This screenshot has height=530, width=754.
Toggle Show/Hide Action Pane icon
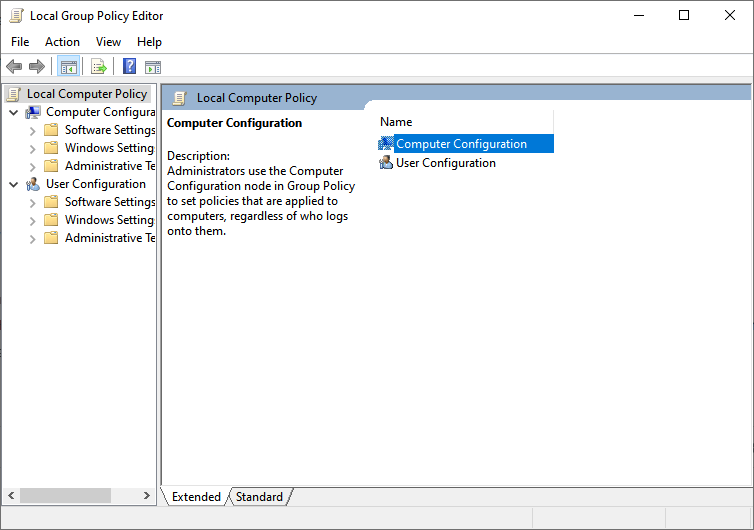[153, 67]
